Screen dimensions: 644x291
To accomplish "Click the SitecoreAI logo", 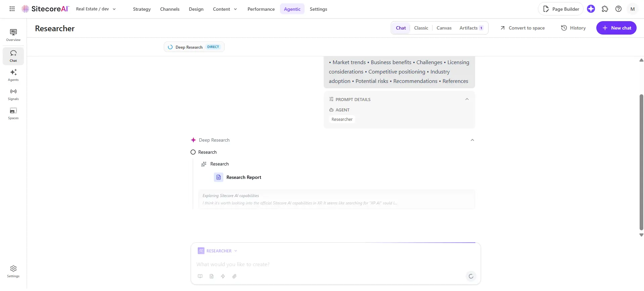I will [x=45, y=9].
